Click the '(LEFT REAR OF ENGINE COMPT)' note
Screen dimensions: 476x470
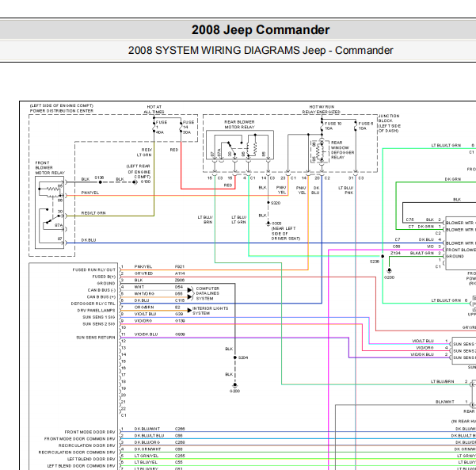pos(139,171)
